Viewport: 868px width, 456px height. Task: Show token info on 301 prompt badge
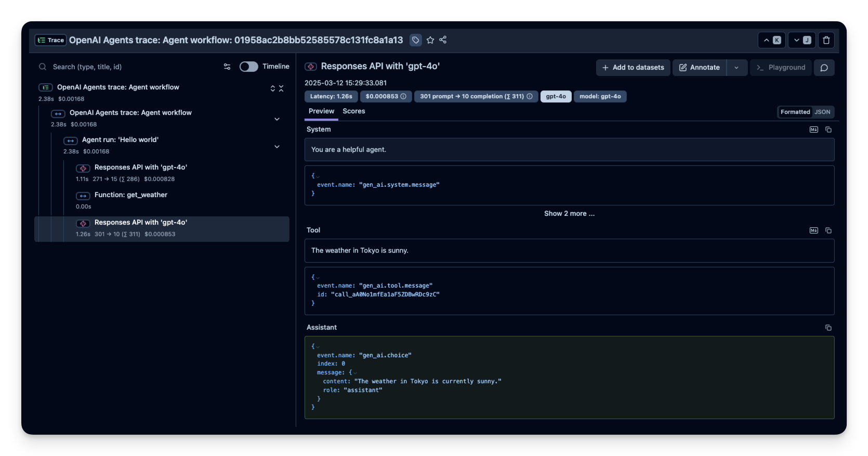(x=530, y=96)
